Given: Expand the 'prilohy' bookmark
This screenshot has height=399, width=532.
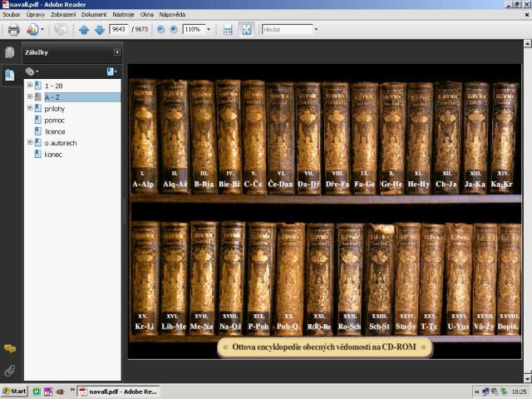Looking at the screenshot, I should (x=30, y=108).
